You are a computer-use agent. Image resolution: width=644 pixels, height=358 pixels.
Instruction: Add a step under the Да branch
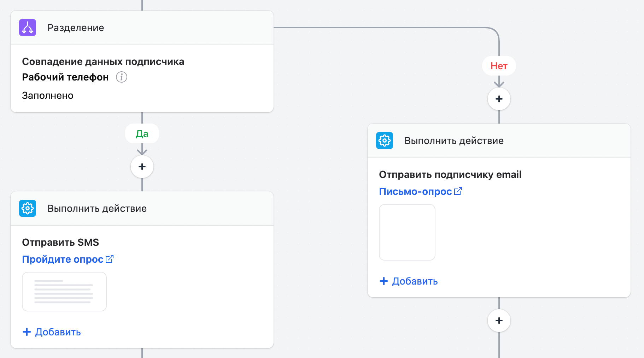point(142,167)
